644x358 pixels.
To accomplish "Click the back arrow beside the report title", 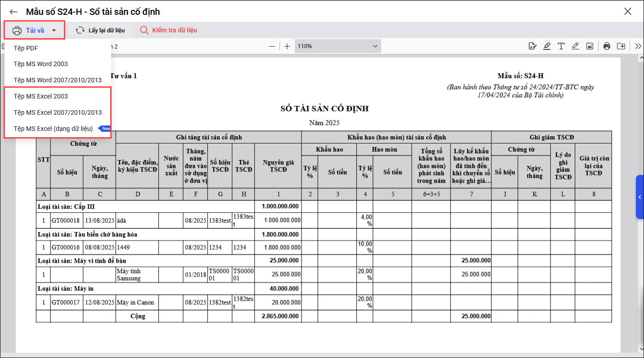I will (x=14, y=12).
